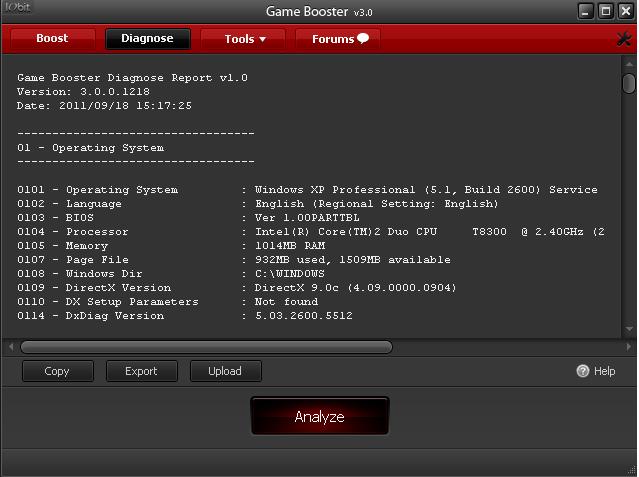Image resolution: width=639 pixels, height=477 pixels.
Task: Open the Forums tab
Action: (x=340, y=39)
